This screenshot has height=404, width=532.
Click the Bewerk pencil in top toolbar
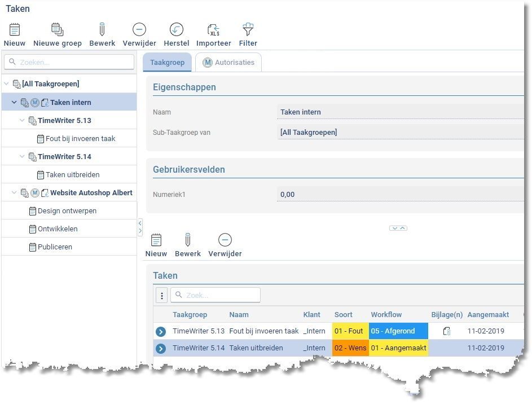point(102,30)
